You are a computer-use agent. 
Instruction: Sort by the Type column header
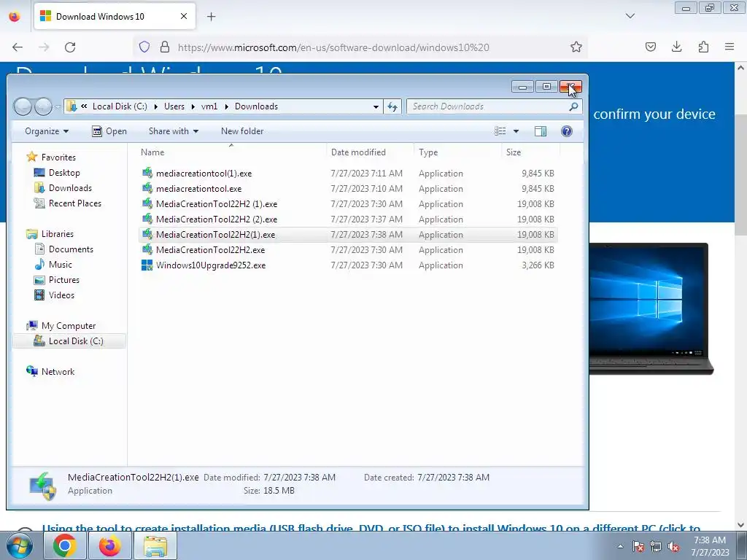[428, 152]
